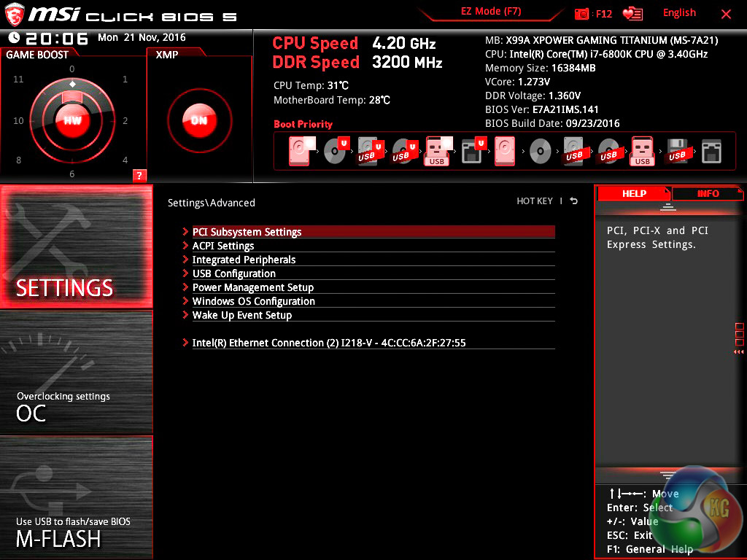Change language from English
This screenshot has width=747, height=560.
679,13
